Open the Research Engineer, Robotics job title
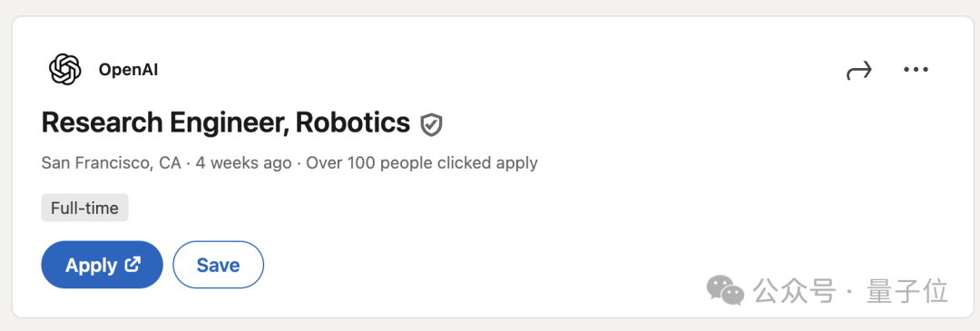The height and width of the screenshot is (331, 980). (226, 123)
